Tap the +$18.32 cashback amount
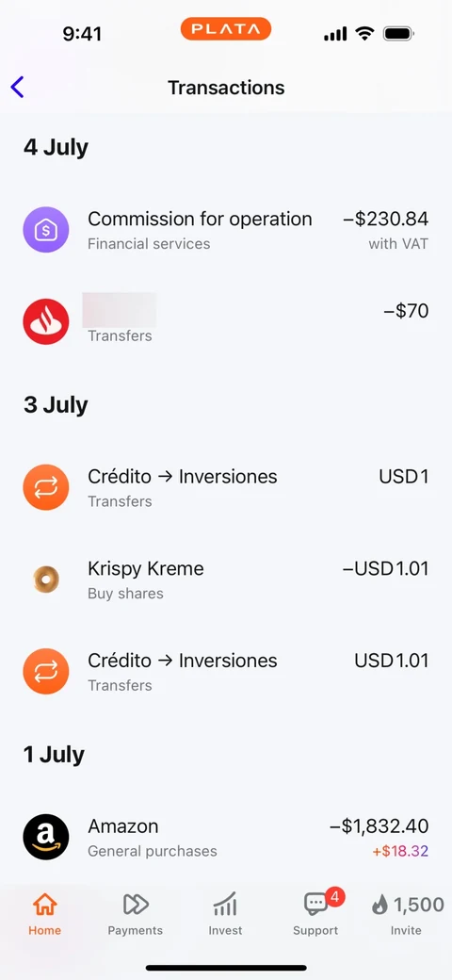Image resolution: width=452 pixels, height=980 pixels. (400, 851)
